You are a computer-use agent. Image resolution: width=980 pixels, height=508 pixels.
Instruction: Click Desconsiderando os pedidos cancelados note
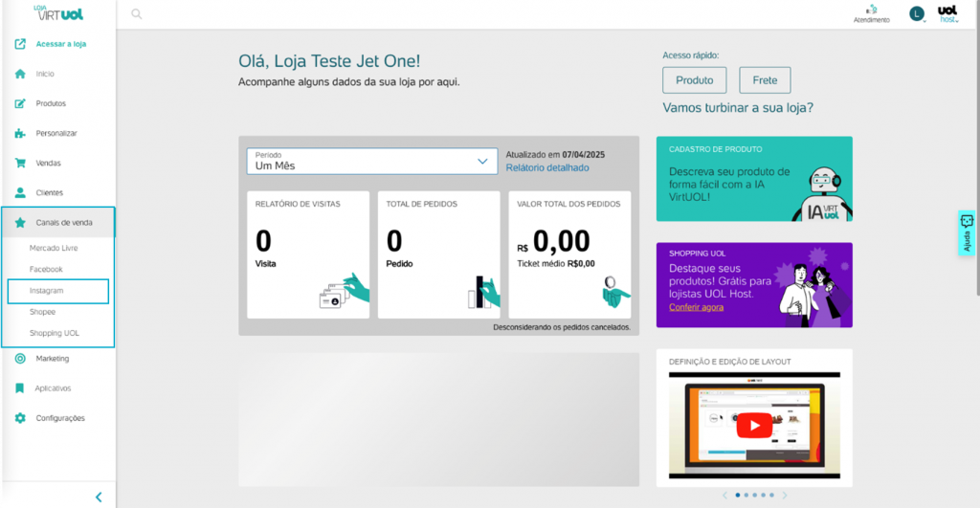click(562, 327)
